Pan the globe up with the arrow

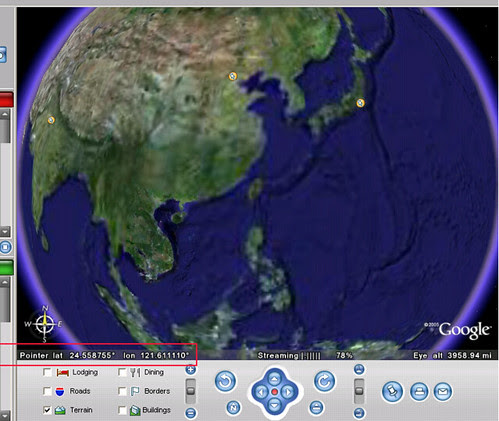pos(274,379)
